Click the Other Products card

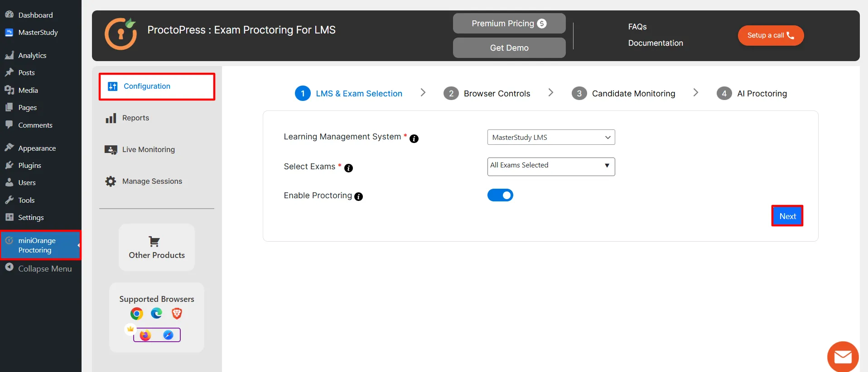tap(157, 248)
